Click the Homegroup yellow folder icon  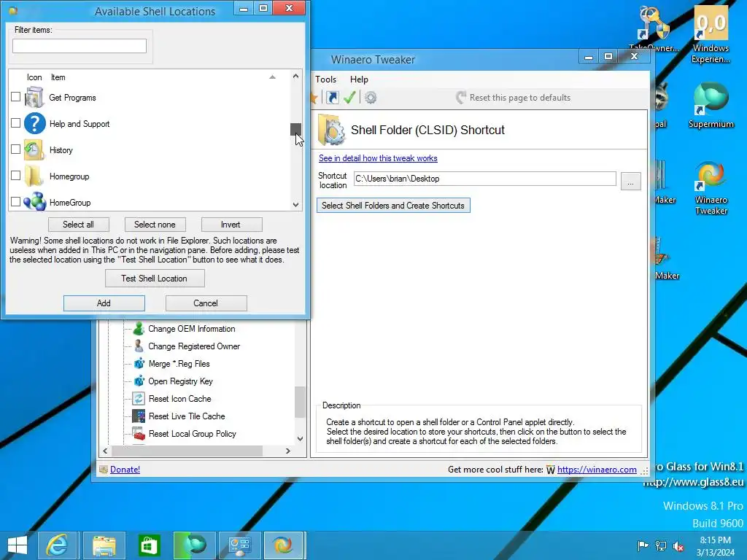click(x=34, y=176)
